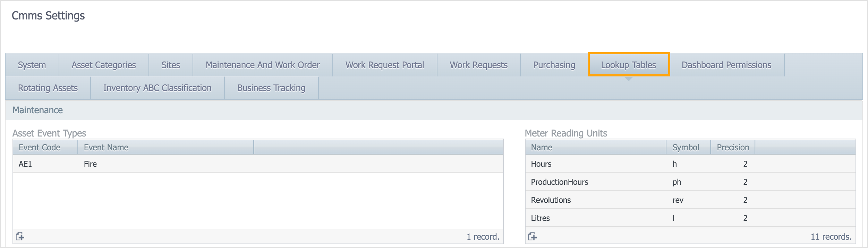
Task: Open the Work Requests tab
Action: (478, 65)
